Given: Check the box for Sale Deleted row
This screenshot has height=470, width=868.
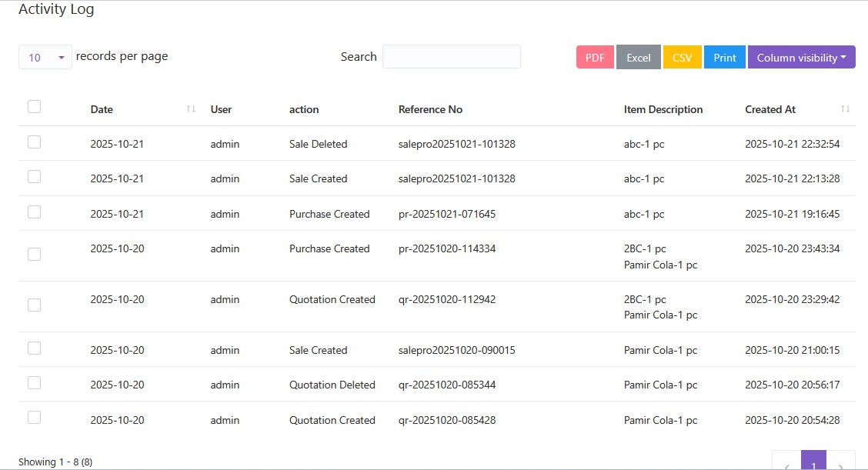Looking at the screenshot, I should click(x=34, y=142).
